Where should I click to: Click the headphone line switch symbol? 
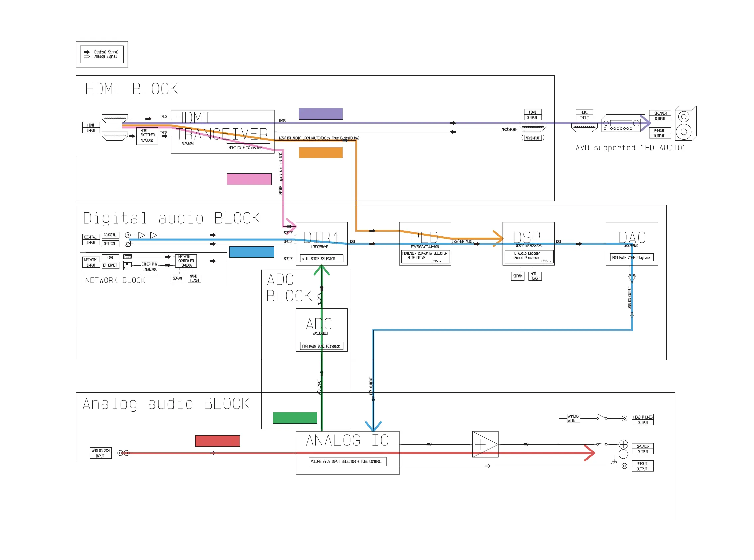click(x=602, y=417)
